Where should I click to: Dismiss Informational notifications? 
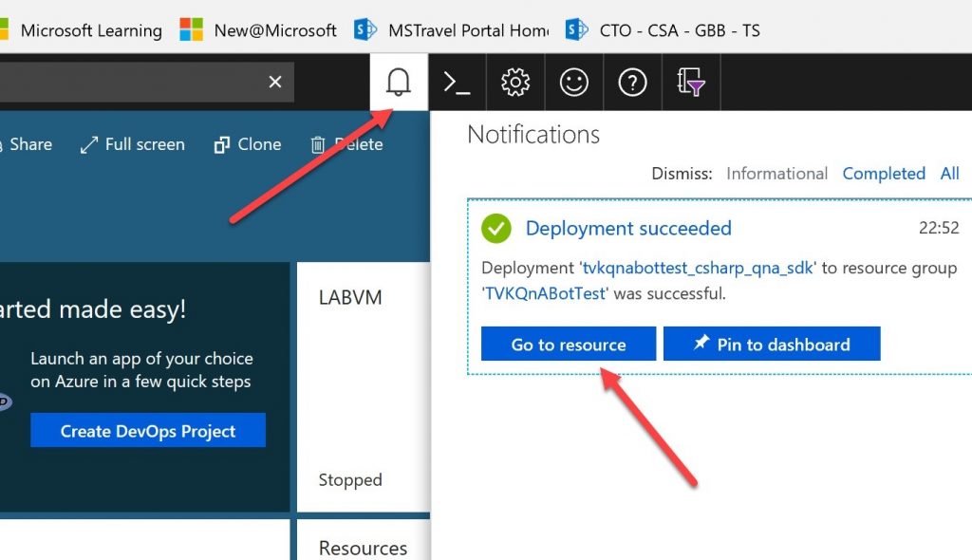pos(776,174)
